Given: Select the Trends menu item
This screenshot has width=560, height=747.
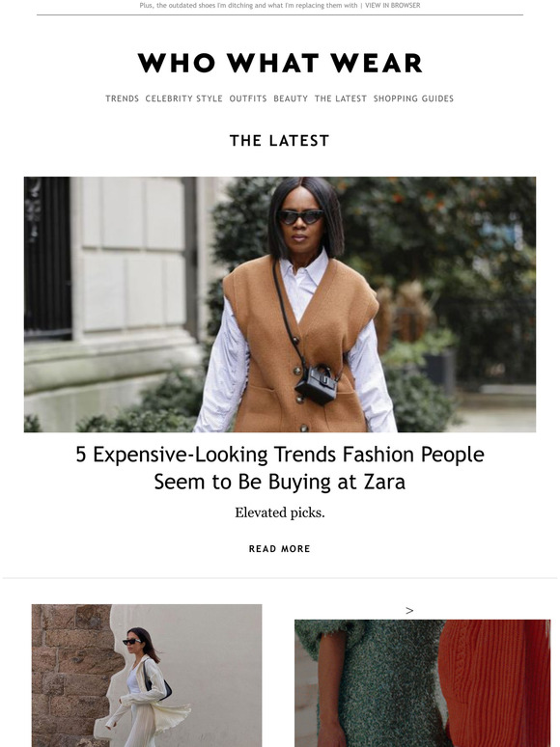Looking at the screenshot, I should 122,98.
